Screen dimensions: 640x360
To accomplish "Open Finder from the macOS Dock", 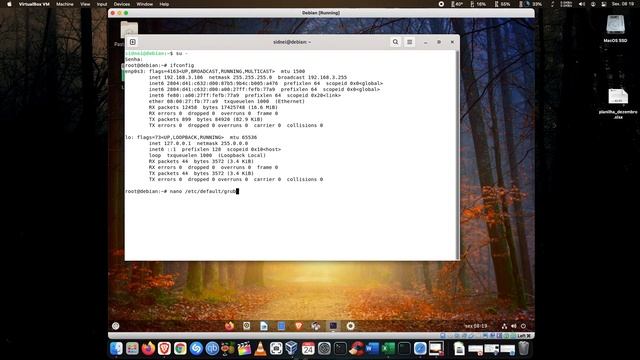I will click(116, 349).
